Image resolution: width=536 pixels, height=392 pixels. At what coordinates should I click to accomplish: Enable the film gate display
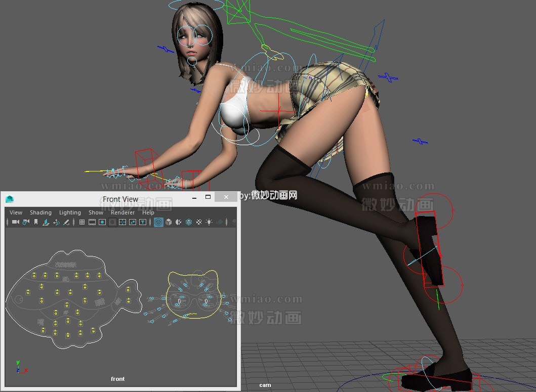(92, 222)
